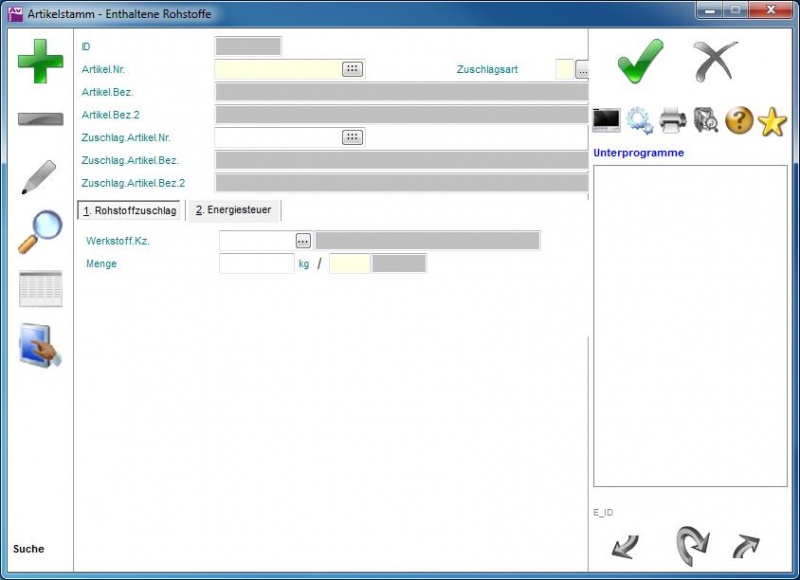The height and width of the screenshot is (580, 800).
Task: Open Artikel.Nr. lookup button
Action: (352, 69)
